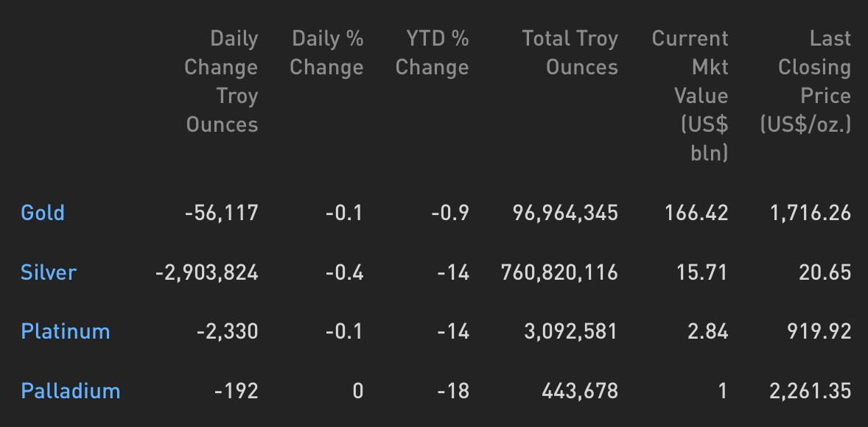This screenshot has width=868, height=427.
Task: Click Gold closing price 1,716.26
Action: (x=811, y=213)
